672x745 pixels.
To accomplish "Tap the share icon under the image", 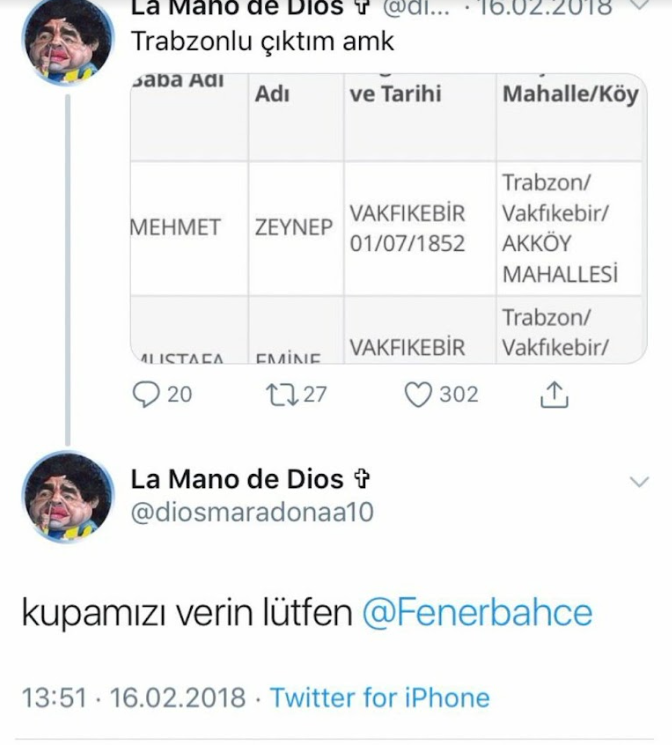I will pyautogui.click(x=553, y=395).
